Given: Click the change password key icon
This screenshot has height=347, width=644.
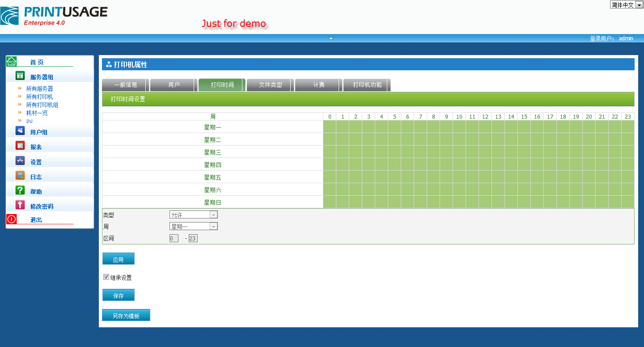Looking at the screenshot, I should [20, 205].
